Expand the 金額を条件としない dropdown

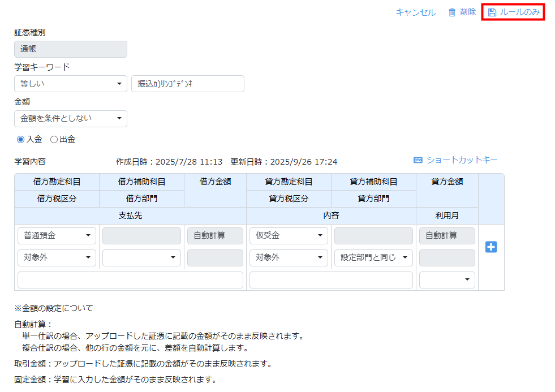point(71,119)
